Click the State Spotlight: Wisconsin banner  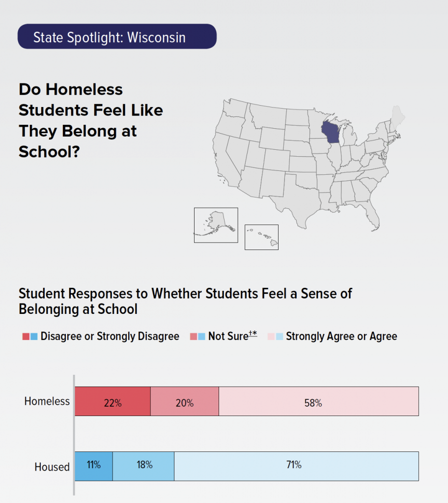[x=117, y=37]
